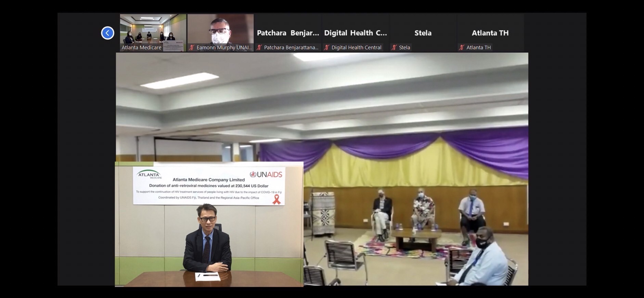Click Atlanta TH's muted microphone icon
This screenshot has width=644, height=298.
pyautogui.click(x=461, y=48)
